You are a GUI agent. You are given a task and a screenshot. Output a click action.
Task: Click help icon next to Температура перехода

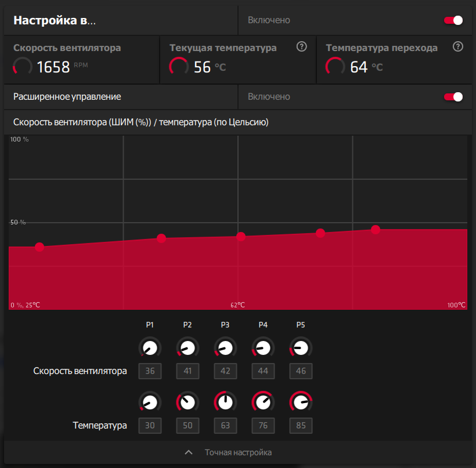(x=458, y=47)
